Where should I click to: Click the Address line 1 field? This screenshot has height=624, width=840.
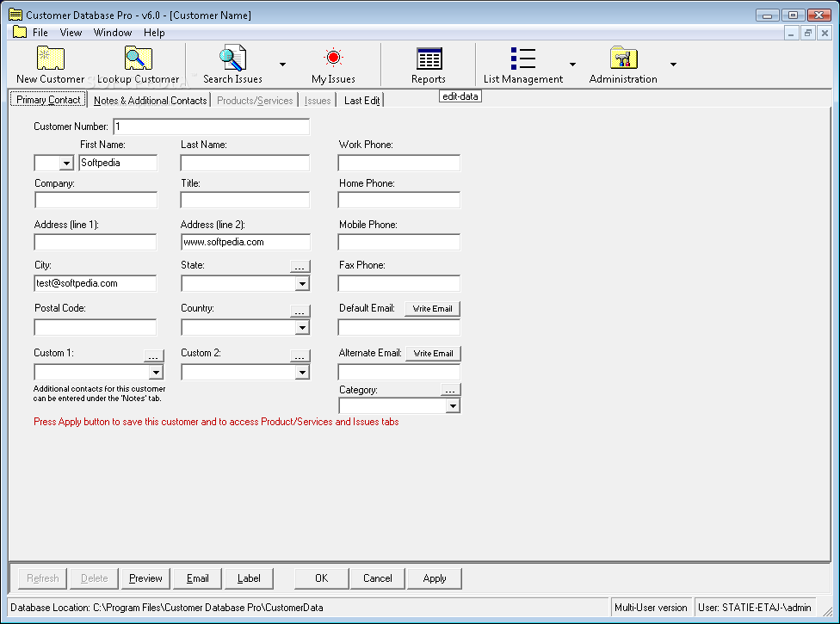tap(96, 242)
